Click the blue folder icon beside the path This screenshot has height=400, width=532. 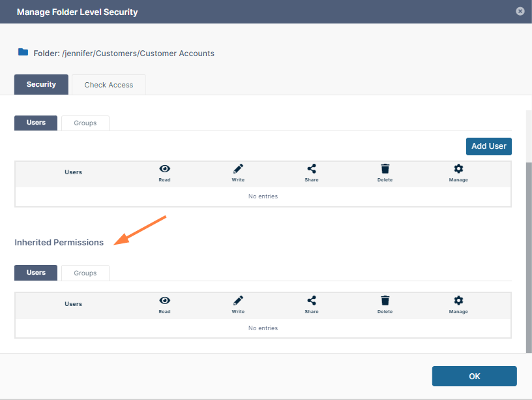click(x=23, y=52)
